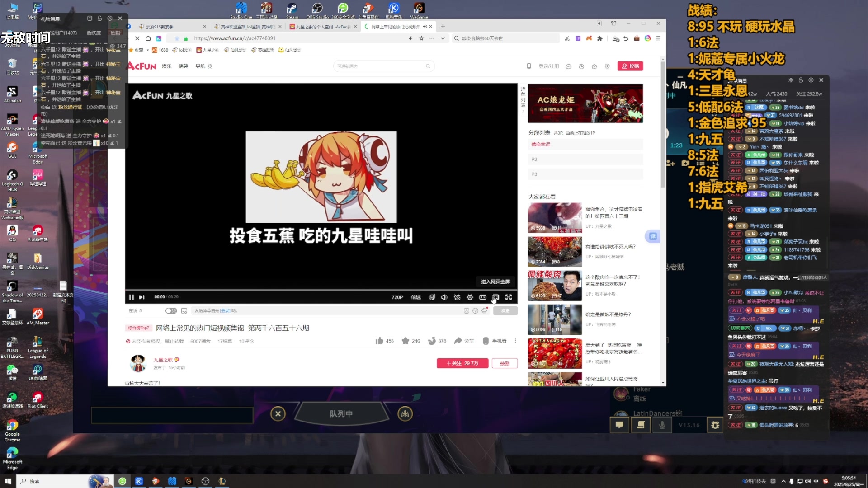Viewport: 868px width, 488px height.
Task: Switch to 九星之歌的个人空间 browser tab
Action: [322, 27]
